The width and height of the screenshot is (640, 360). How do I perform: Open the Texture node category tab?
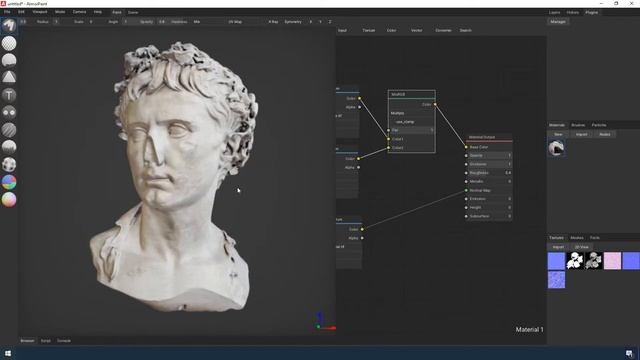click(369, 31)
